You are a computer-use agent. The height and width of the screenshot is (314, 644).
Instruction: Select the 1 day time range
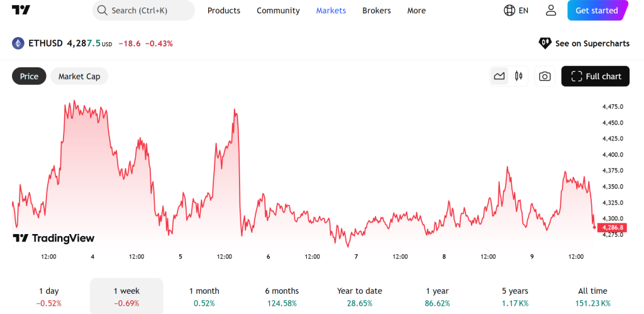pos(48,296)
